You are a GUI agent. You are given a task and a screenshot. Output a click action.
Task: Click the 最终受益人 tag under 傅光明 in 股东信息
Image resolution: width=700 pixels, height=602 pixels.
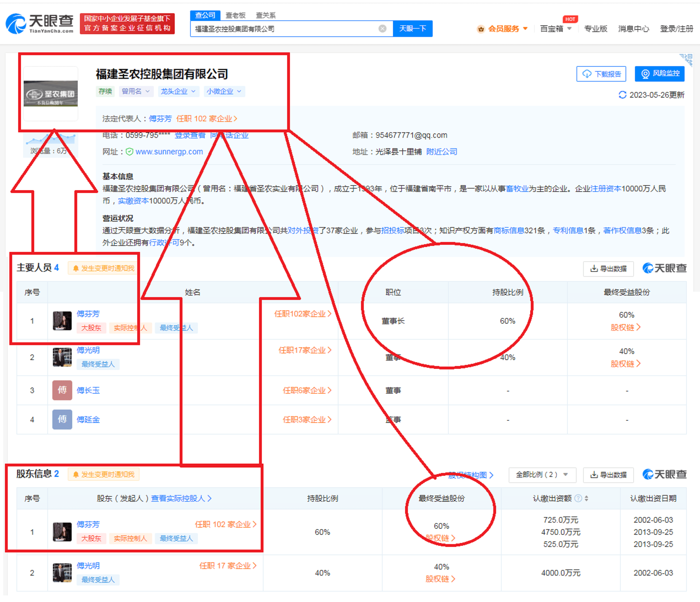[x=98, y=579]
